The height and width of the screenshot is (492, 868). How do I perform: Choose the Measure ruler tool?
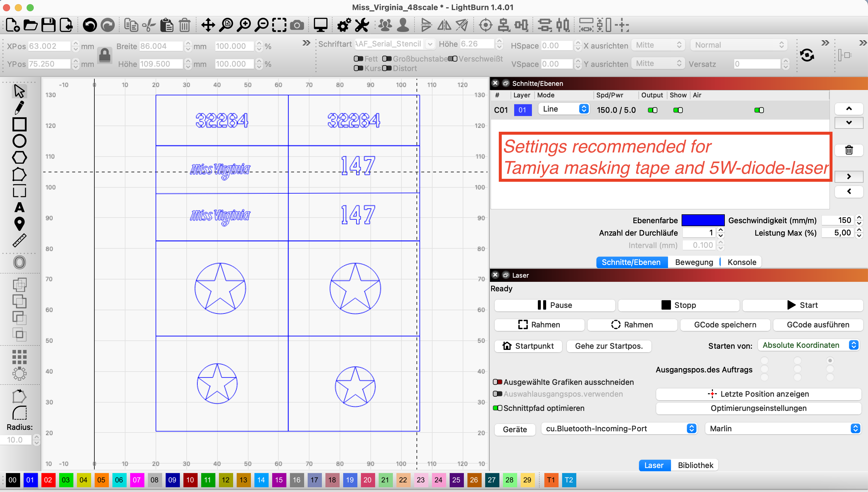click(19, 240)
